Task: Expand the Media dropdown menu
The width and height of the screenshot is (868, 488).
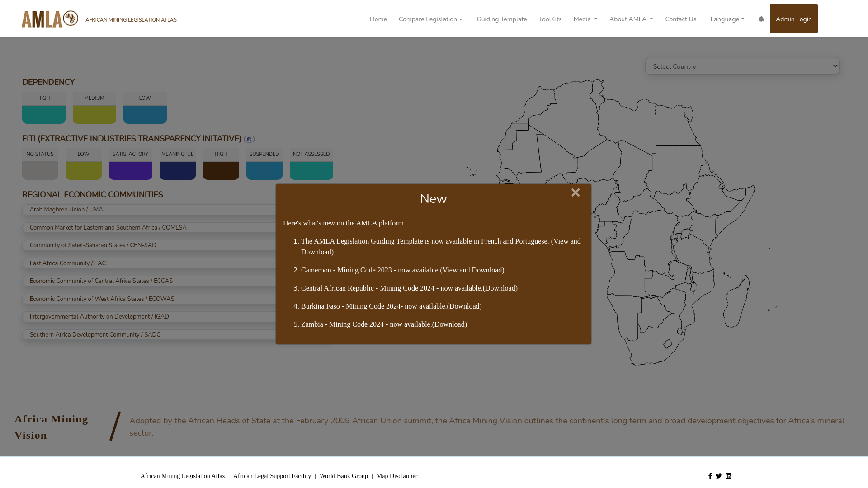Action: point(585,19)
